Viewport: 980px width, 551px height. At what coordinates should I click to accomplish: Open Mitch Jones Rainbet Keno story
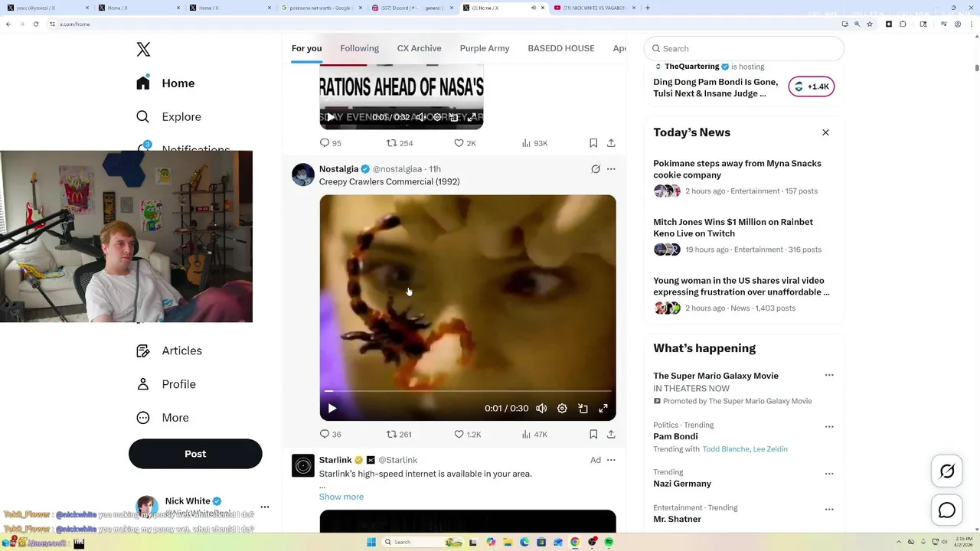(x=744, y=236)
